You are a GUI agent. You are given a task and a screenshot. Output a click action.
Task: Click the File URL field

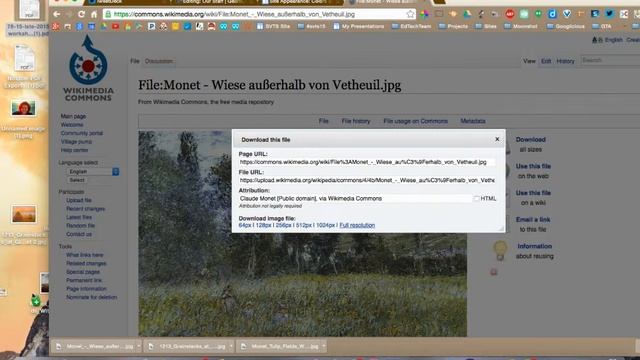(367, 180)
